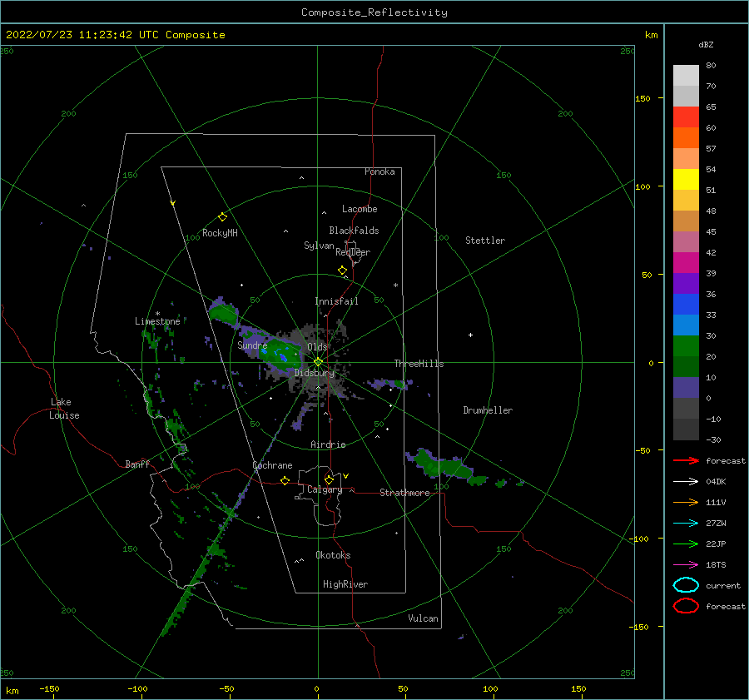Click the white 04DK arrow icon
This screenshot has width=749, height=700.
(686, 482)
